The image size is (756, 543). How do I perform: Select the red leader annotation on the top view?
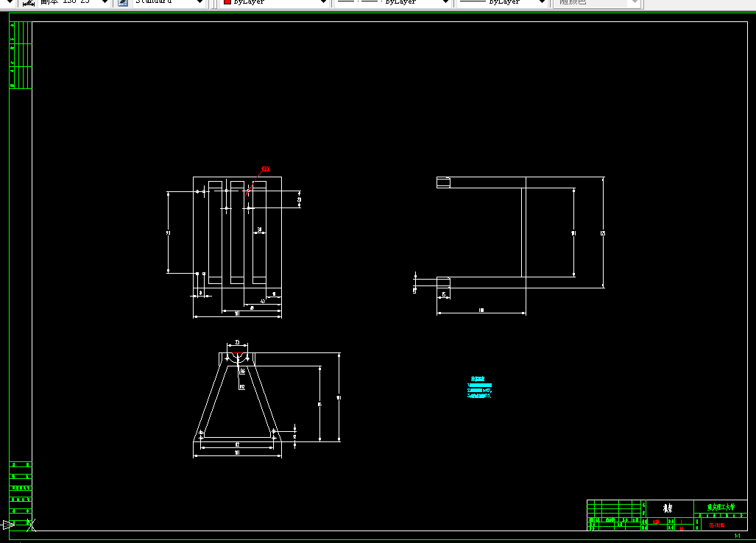click(258, 181)
